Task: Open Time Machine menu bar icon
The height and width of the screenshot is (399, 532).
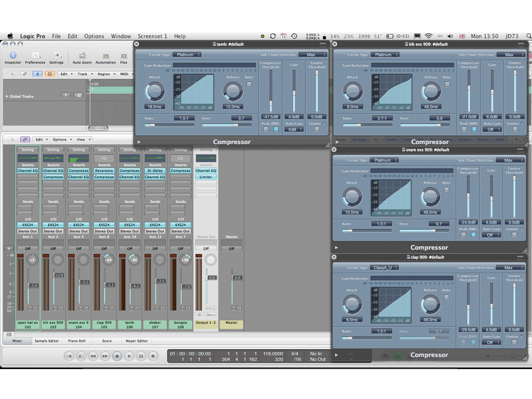Action: [294, 36]
